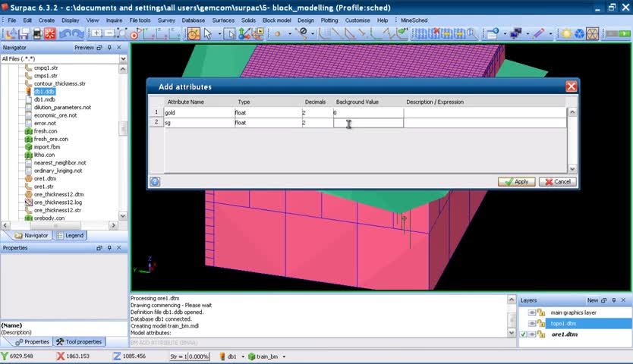633x364 pixels.
Task: Open the All Files filter dropdown in Navigator
Action: (x=123, y=59)
